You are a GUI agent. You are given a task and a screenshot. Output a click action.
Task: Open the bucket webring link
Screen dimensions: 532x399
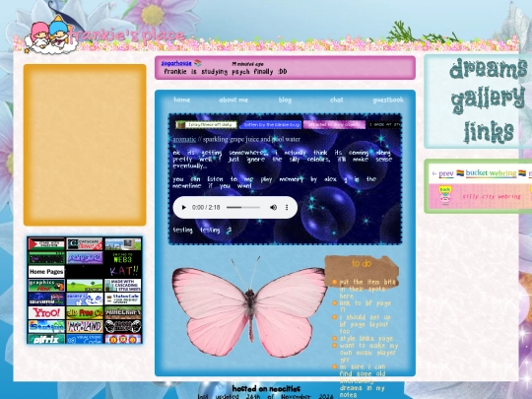click(x=491, y=173)
